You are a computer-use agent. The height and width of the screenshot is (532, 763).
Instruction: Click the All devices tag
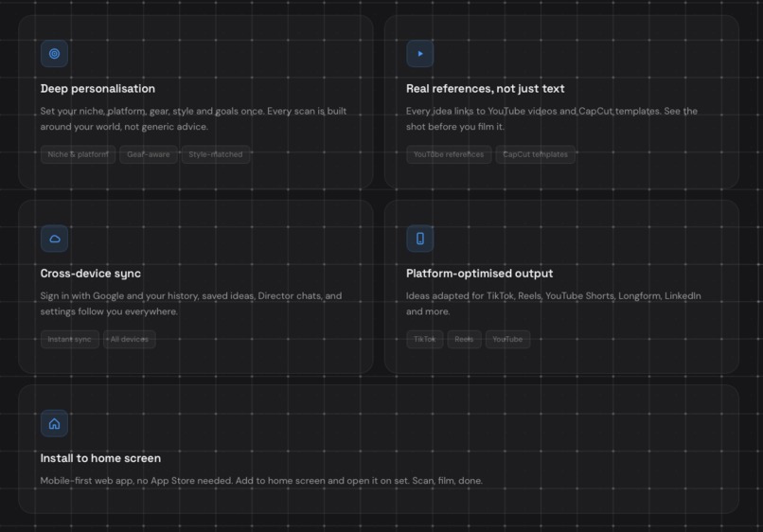[130, 339]
